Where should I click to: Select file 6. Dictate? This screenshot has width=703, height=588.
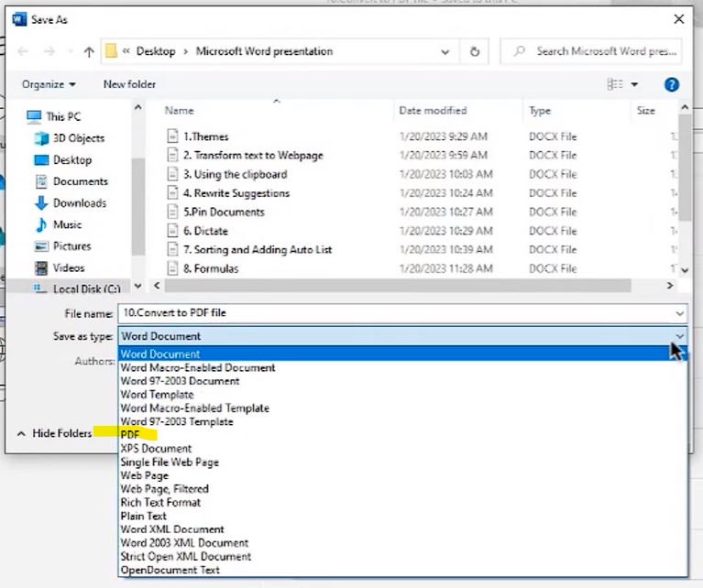197,231
